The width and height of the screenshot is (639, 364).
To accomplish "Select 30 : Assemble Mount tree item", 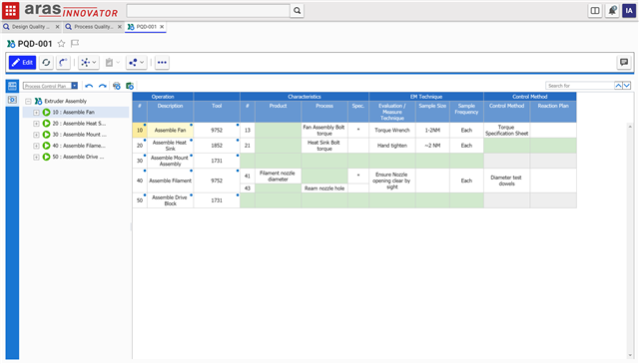I will 79,135.
